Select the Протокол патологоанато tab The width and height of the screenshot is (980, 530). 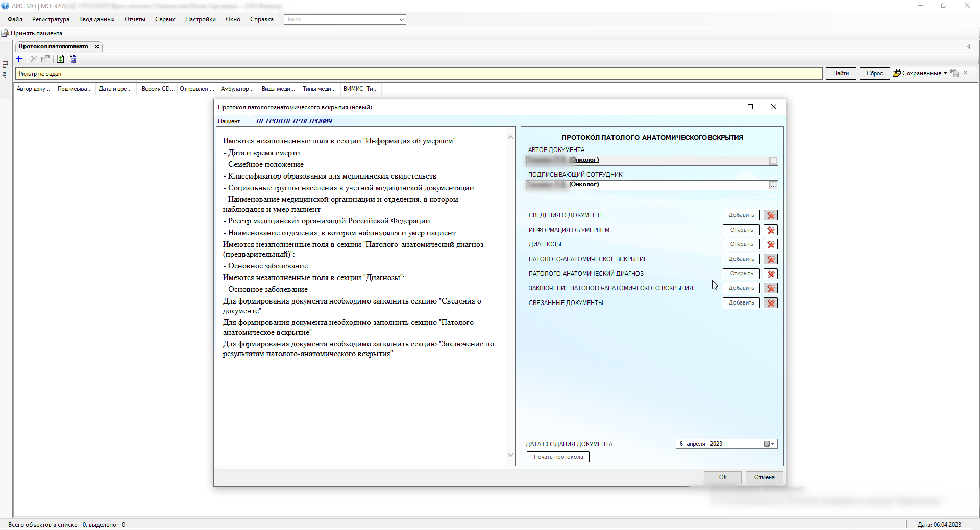tap(55, 46)
